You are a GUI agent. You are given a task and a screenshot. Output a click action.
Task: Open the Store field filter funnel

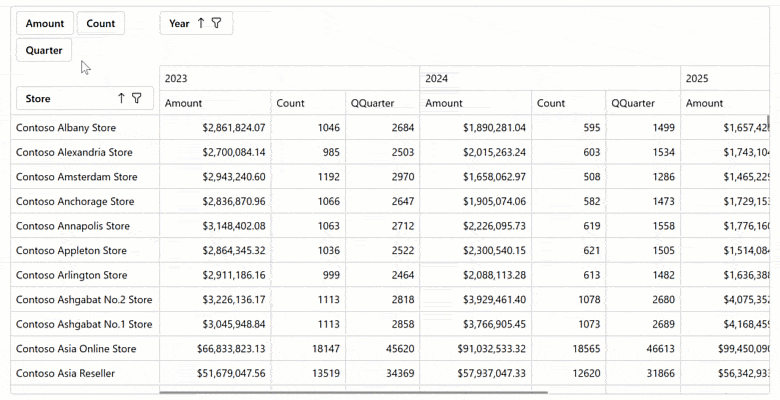click(x=136, y=99)
